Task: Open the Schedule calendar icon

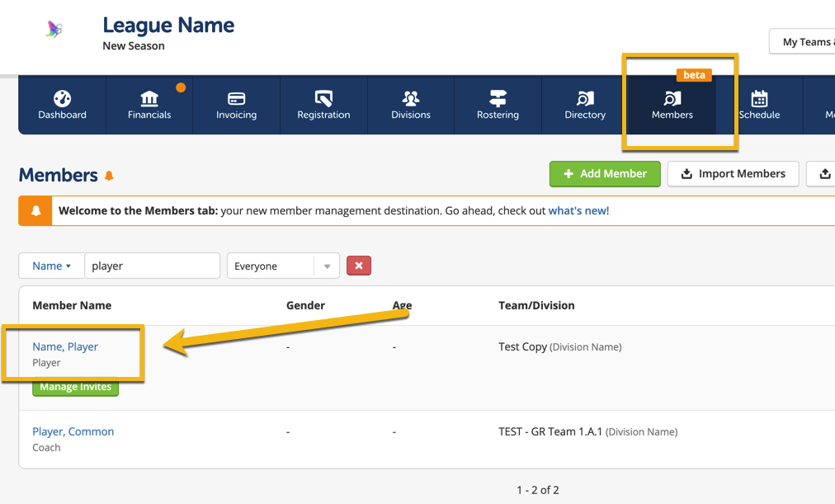Action: 759,99
